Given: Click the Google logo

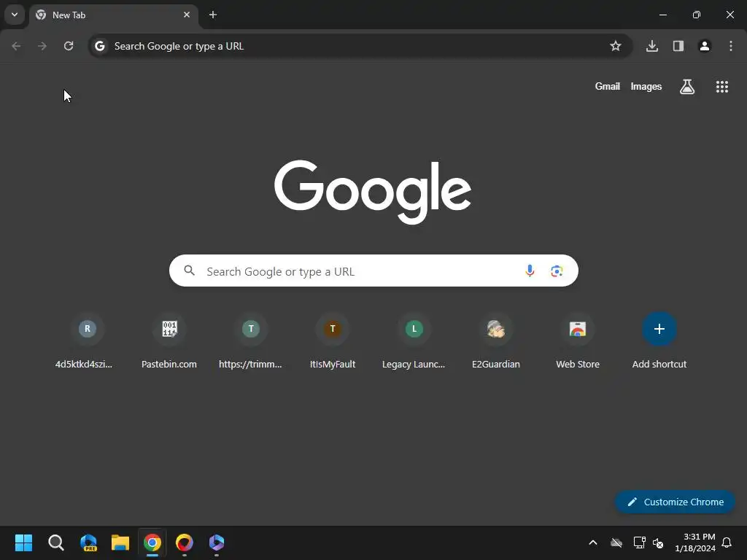Looking at the screenshot, I should (373, 192).
